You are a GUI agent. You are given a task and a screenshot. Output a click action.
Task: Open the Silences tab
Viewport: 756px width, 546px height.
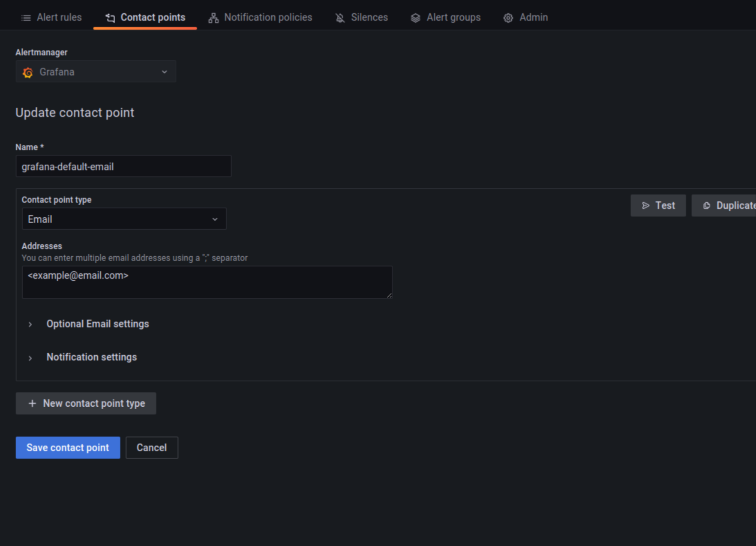click(362, 18)
